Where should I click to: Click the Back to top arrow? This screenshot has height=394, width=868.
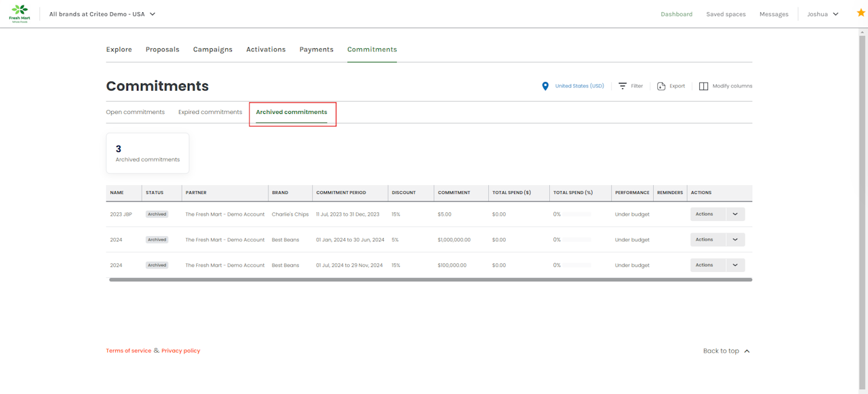coord(747,351)
